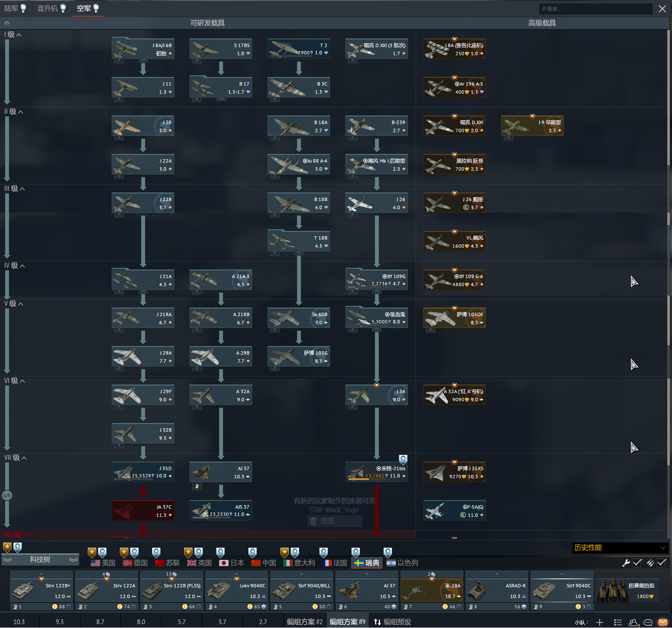The image size is (672, 628).
Task: Toggle the shield badge above 意大利 flag
Action: 285,552
